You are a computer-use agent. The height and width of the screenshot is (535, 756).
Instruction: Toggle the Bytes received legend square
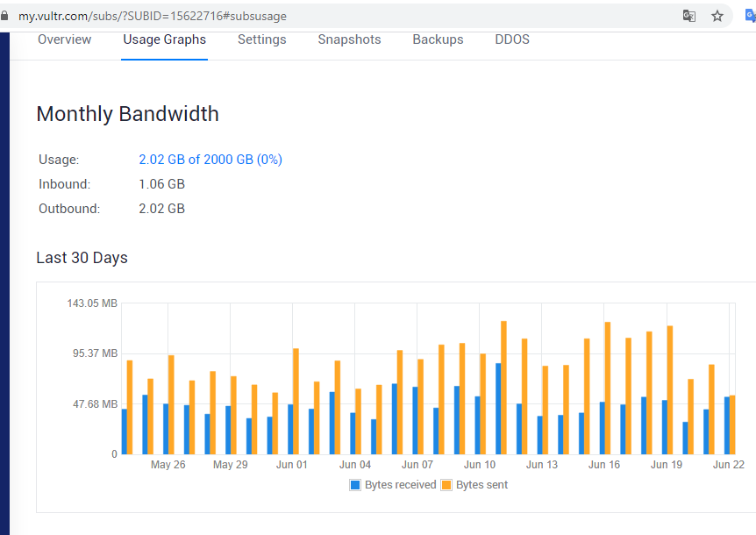click(355, 485)
